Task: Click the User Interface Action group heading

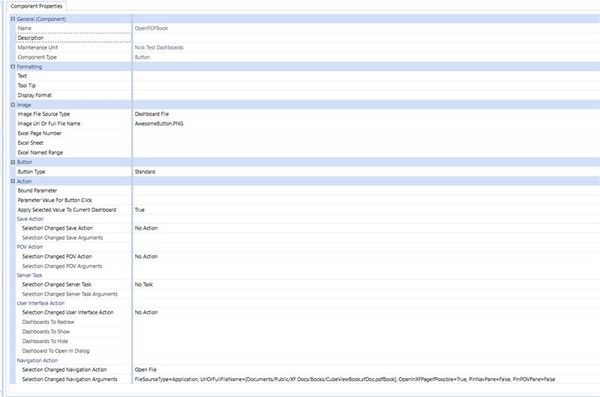Action: (x=41, y=303)
